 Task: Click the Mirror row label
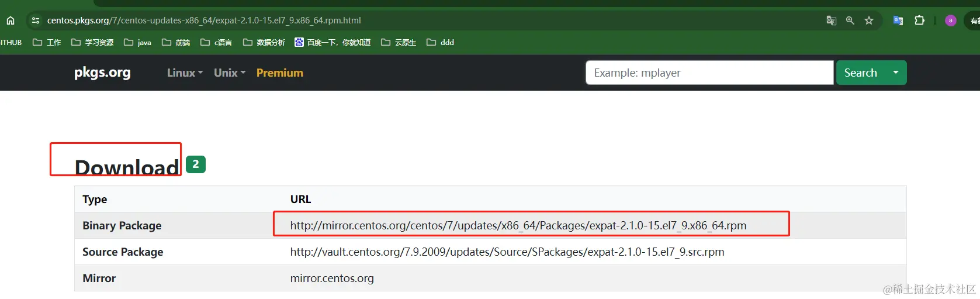point(99,278)
